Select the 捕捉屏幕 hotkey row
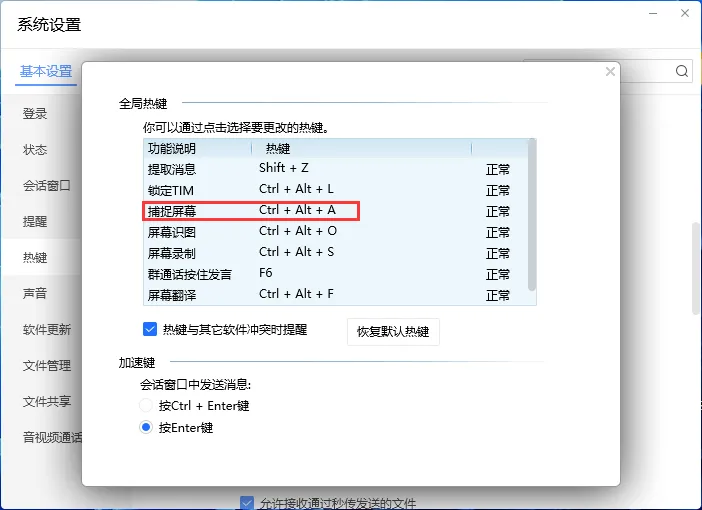The image size is (702, 510). click(x=336, y=211)
